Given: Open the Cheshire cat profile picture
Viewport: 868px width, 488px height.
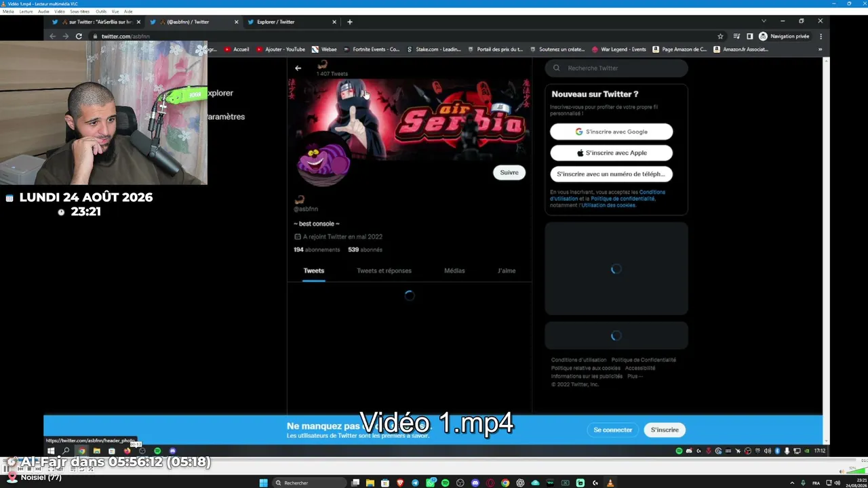Looking at the screenshot, I should [323, 160].
